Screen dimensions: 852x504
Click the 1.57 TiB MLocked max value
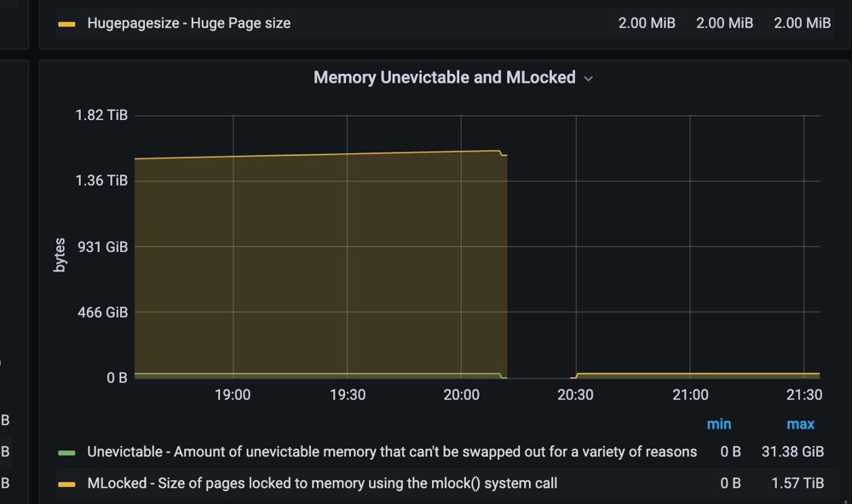click(x=797, y=484)
